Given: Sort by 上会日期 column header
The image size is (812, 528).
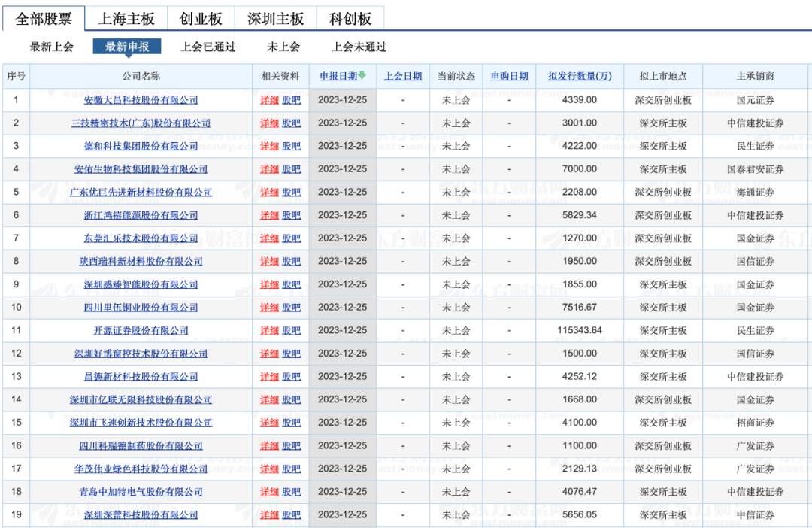Looking at the screenshot, I should (403, 76).
